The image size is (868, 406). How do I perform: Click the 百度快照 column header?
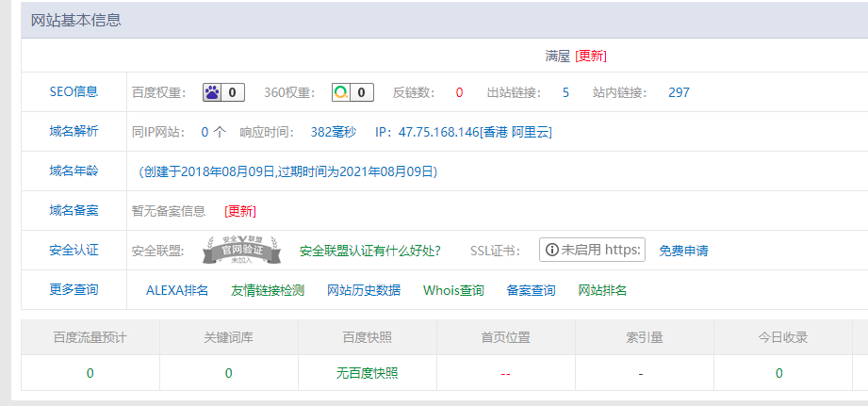coord(367,337)
